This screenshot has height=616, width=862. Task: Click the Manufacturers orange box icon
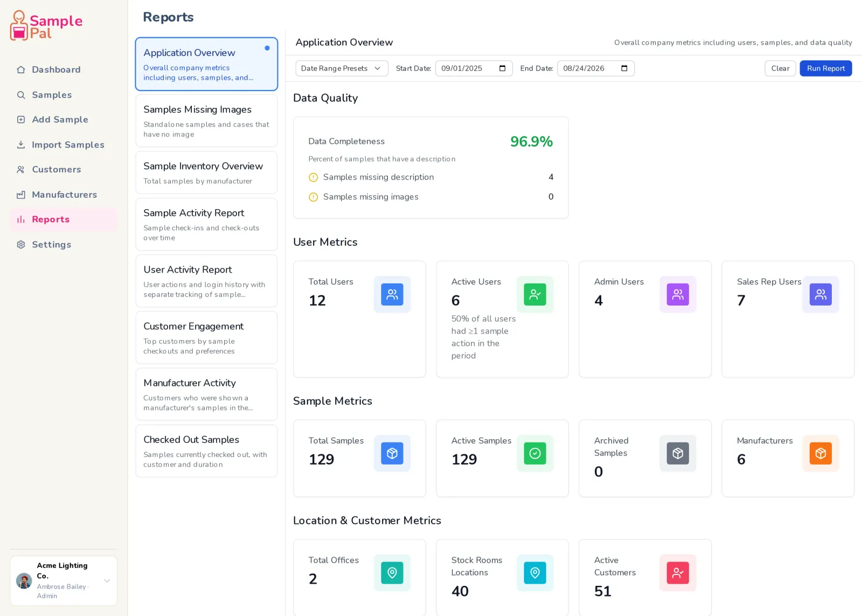(x=821, y=453)
